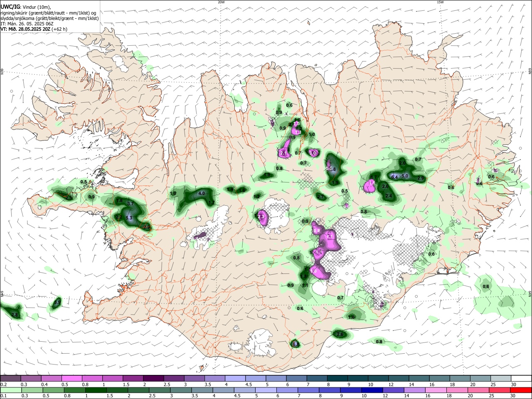Click the pale lavender snow swatch between 4 and 4.5
Screen dimensions: 532x399
(x=235, y=379)
